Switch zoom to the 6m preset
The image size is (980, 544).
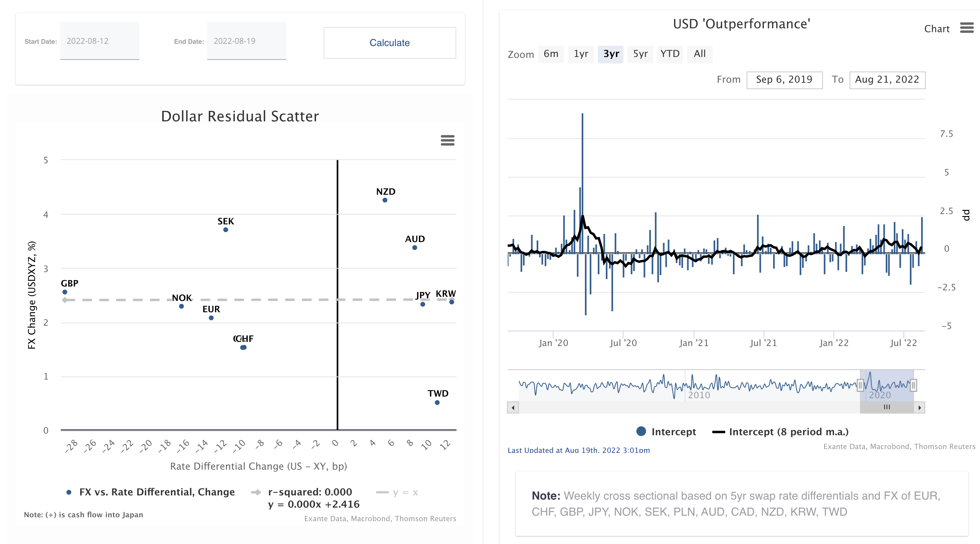(551, 54)
